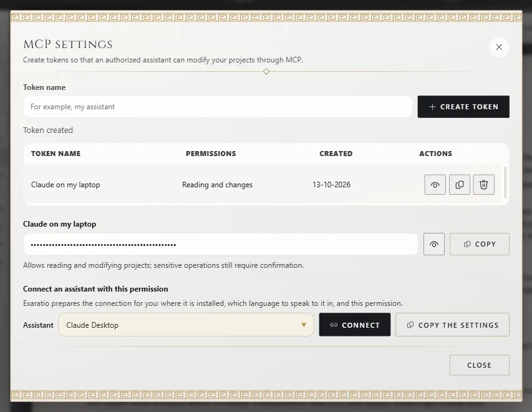Click the MCP Settings title
The width and height of the screenshot is (532, 412).
tap(68, 44)
